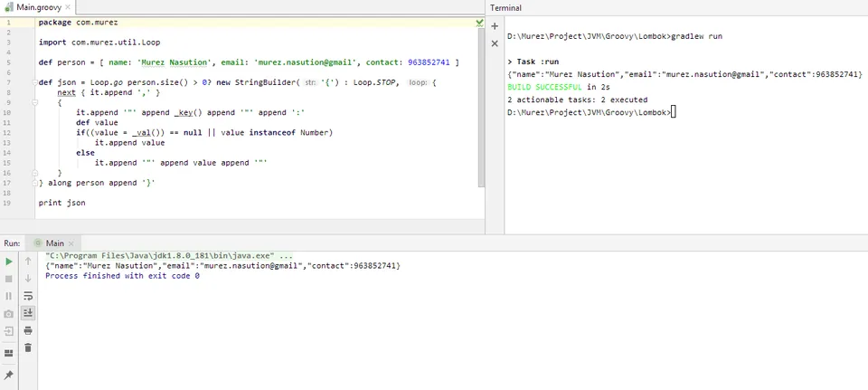Screen dimensions: 868x390
Task: Select the Main.groovy editor tab
Action: [x=37, y=8]
